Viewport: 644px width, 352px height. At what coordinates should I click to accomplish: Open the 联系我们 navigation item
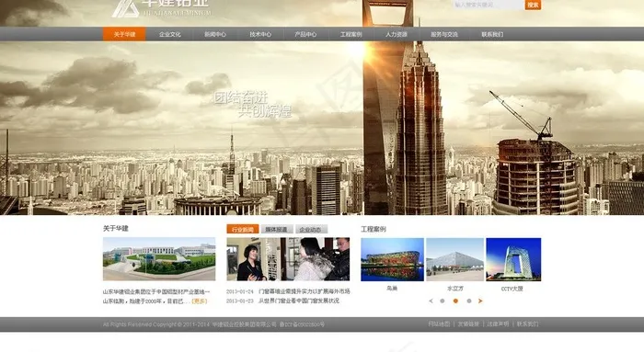point(492,34)
